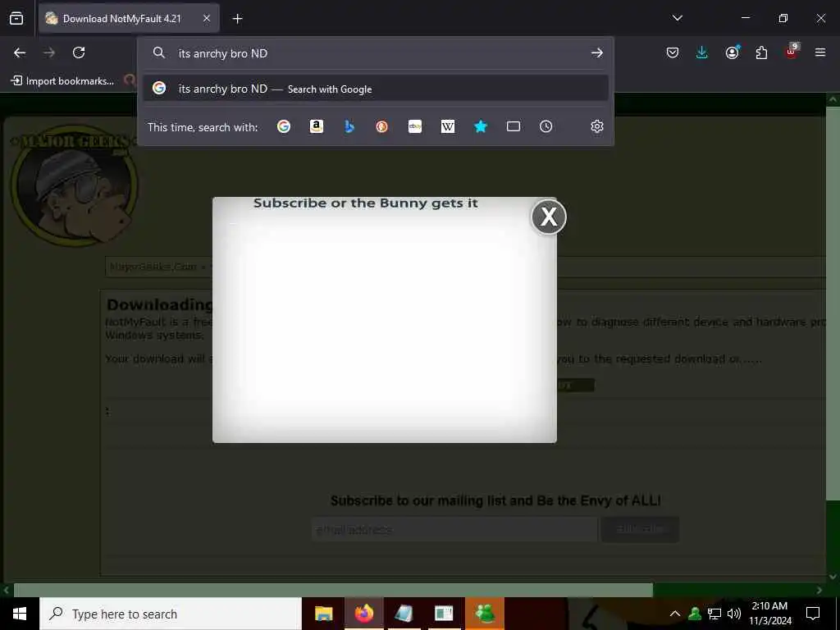
Task: Search bookmarks star icon
Action: point(481,126)
